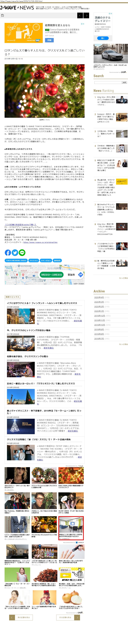This screenshot has width=128, height=644.
Task: Click the blue directions arrow on map ad
Action: (x=80, y=275)
